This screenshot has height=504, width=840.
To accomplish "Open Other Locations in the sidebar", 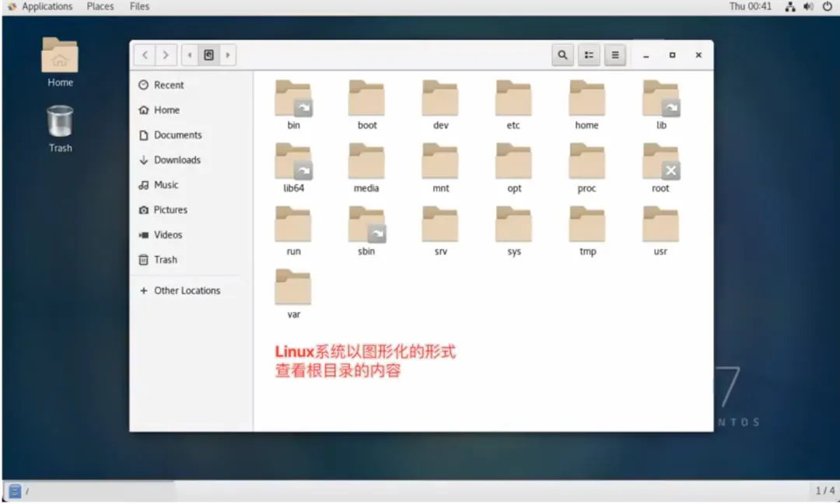I will tap(191, 290).
